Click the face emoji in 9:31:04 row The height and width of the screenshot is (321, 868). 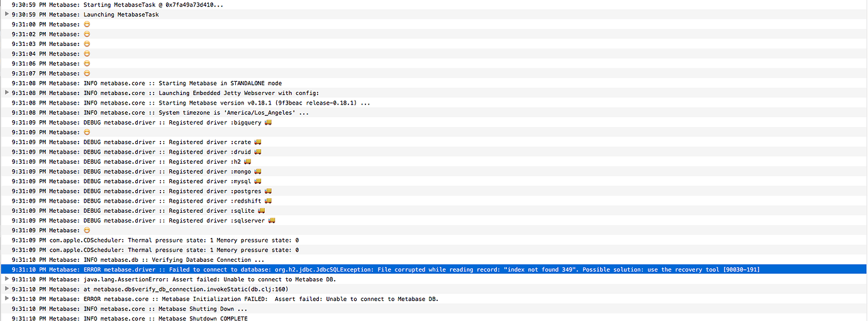coord(87,53)
